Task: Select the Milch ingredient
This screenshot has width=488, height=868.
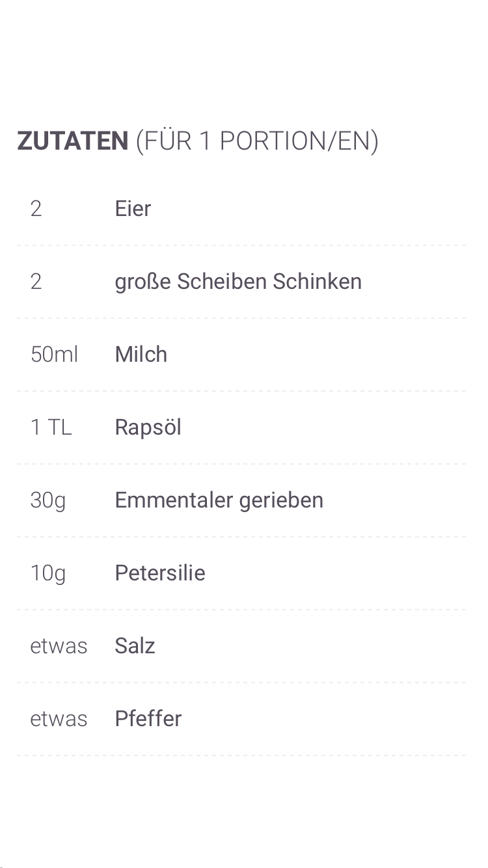Action: point(141,355)
